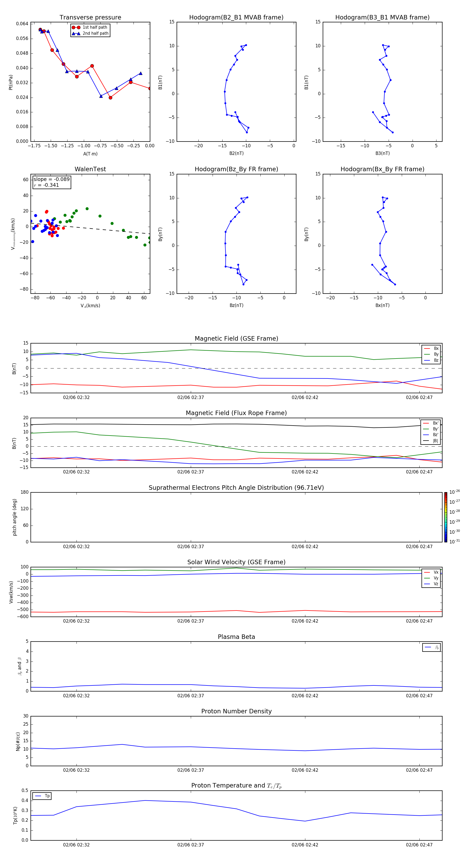
Task: Click the 'Vz' velocity legend entry
Action: click(431, 584)
